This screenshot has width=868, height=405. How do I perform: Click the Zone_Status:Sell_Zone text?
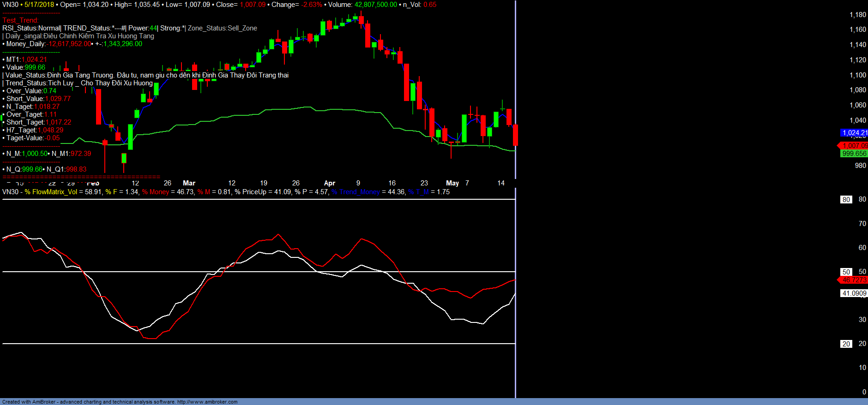coord(222,28)
